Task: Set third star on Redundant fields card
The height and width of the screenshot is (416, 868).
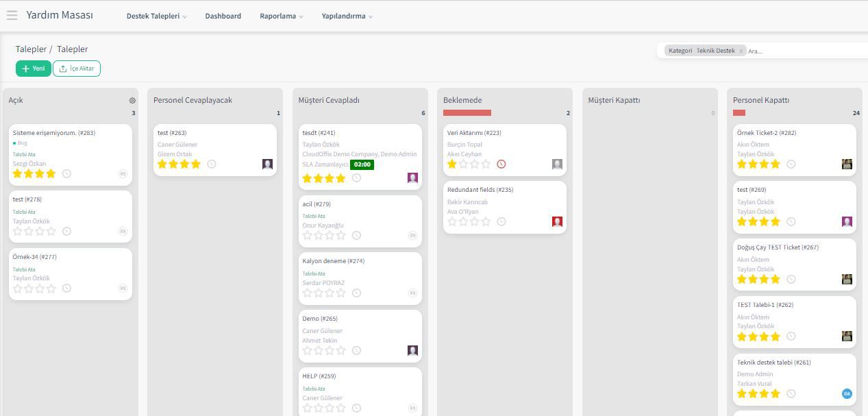Action: coord(475,222)
